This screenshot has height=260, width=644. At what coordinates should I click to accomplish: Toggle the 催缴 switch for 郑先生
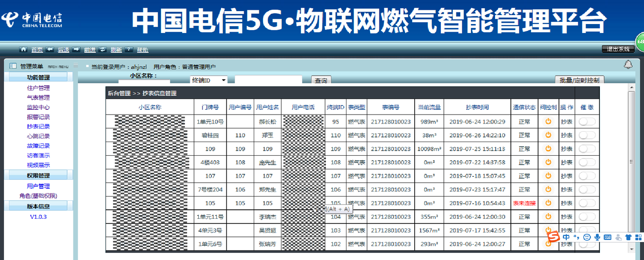click(x=587, y=189)
